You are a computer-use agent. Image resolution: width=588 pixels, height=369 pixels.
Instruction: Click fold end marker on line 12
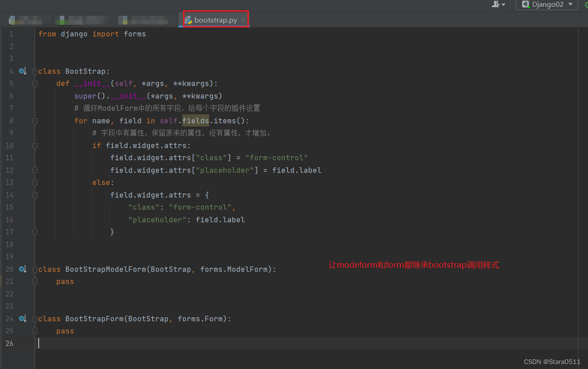[35, 170]
